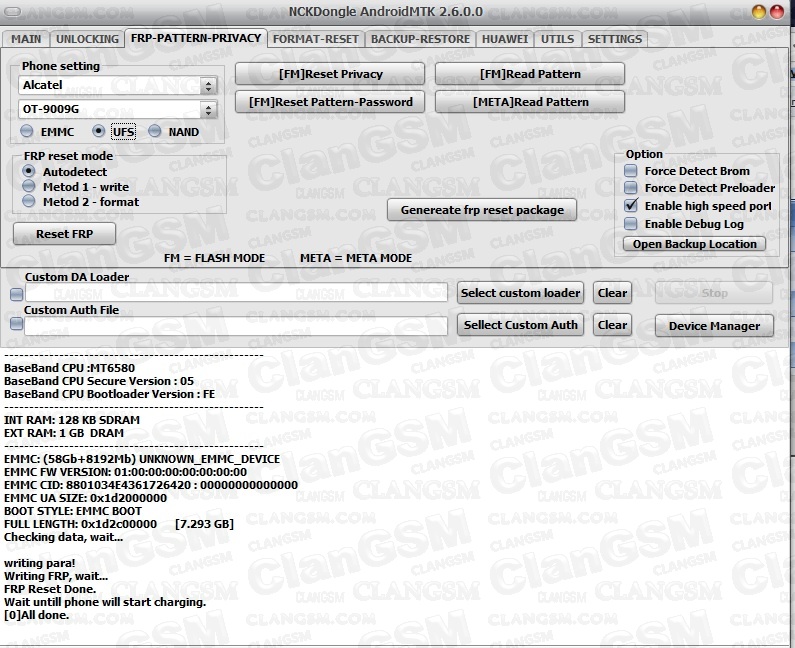The width and height of the screenshot is (795, 648).
Task: Click the Stop button
Action: tap(714, 293)
